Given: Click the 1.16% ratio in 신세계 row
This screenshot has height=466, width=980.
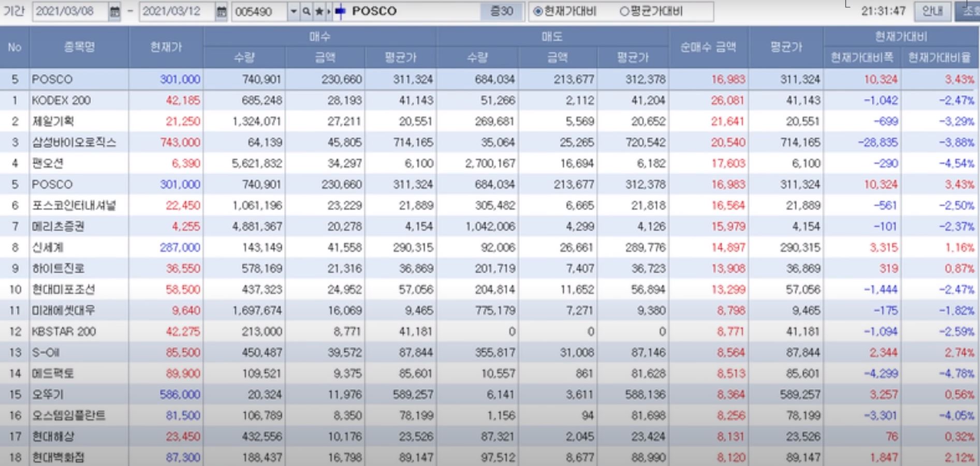Looking at the screenshot, I should [959, 248].
